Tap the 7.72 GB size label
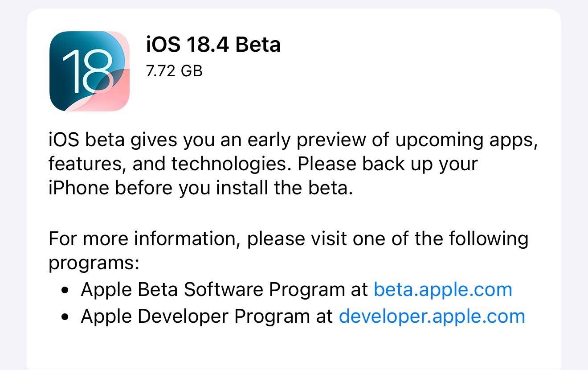 175,70
